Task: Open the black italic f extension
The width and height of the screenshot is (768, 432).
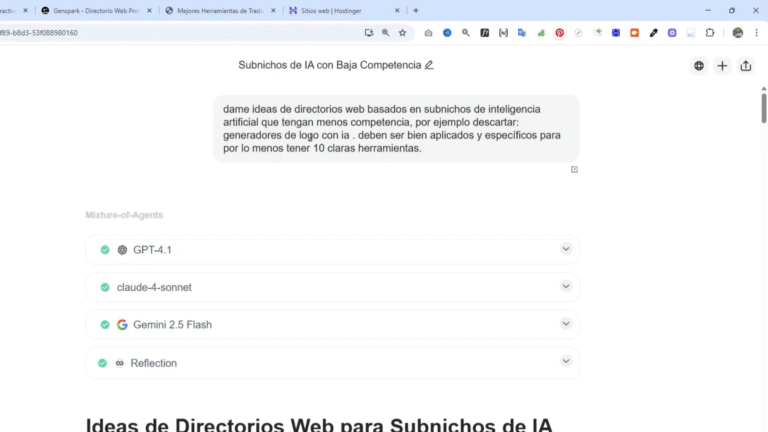Action: 484,33
